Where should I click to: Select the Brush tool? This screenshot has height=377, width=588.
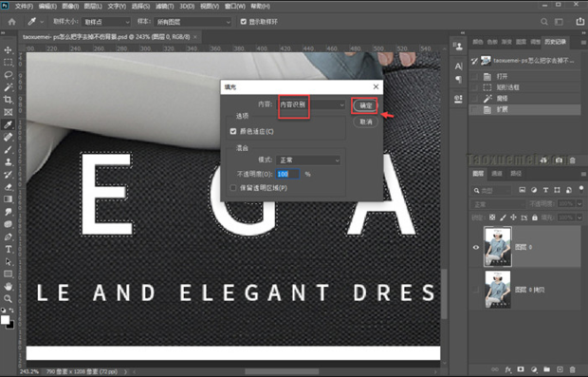pos(8,149)
